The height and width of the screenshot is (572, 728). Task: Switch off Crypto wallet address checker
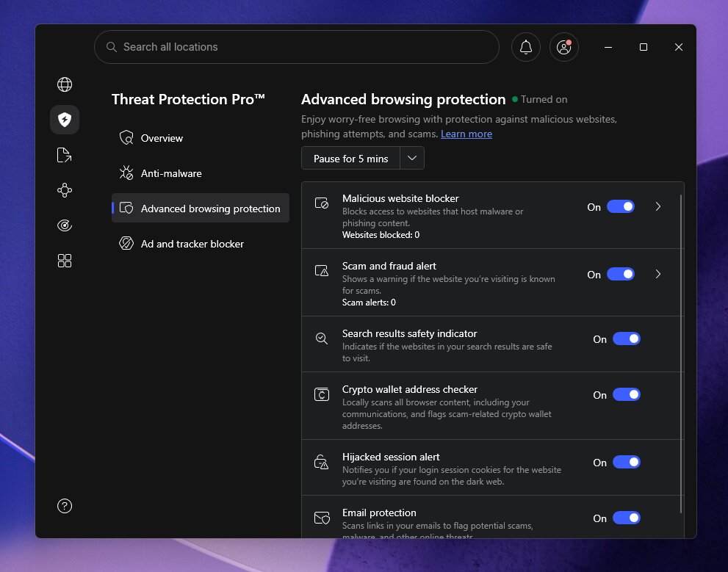[627, 394]
